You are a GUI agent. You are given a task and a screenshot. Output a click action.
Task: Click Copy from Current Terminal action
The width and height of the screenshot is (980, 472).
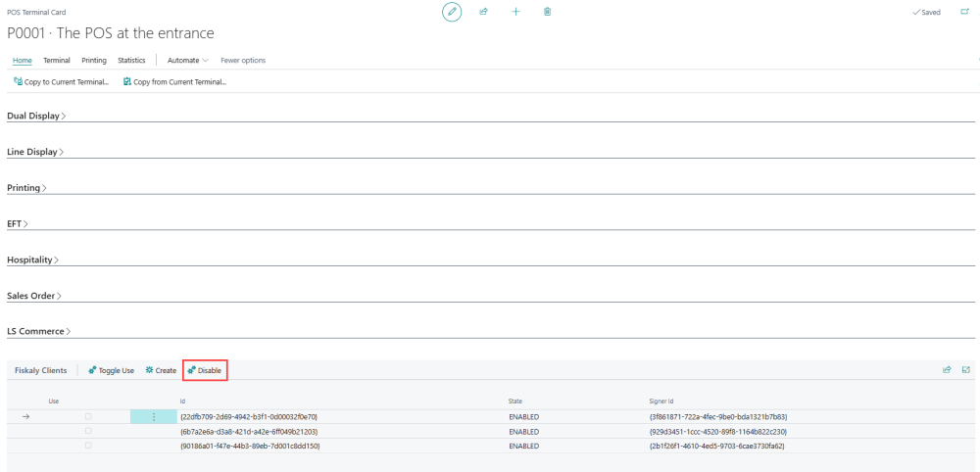point(174,81)
